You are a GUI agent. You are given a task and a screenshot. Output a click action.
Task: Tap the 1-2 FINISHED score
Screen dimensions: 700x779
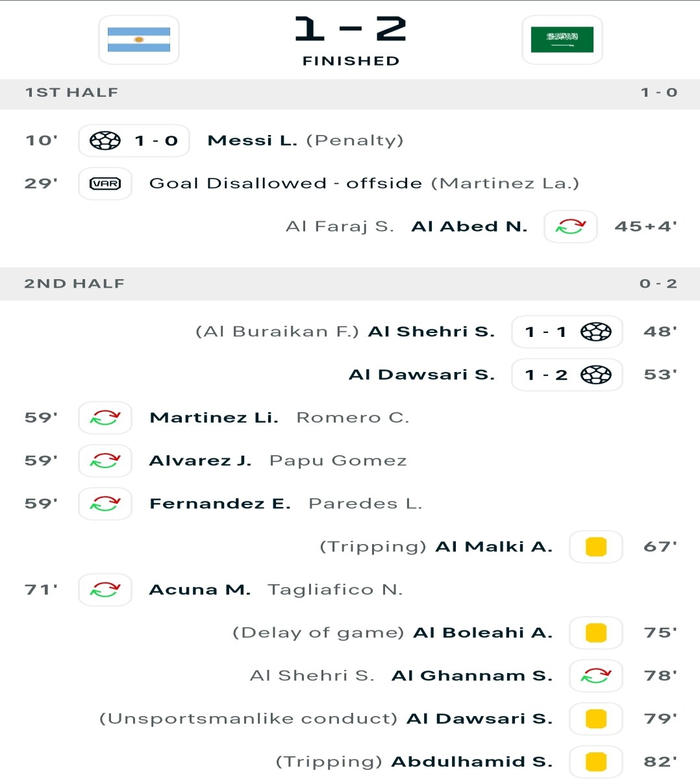351,41
